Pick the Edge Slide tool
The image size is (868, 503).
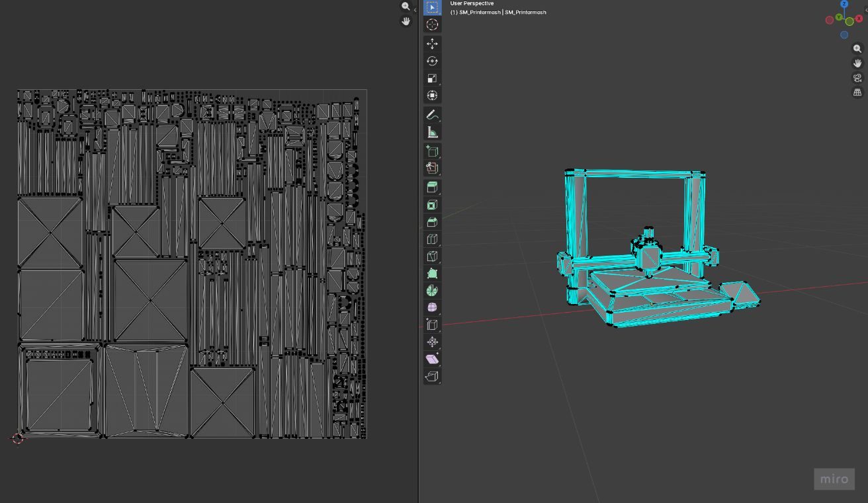[x=432, y=325]
